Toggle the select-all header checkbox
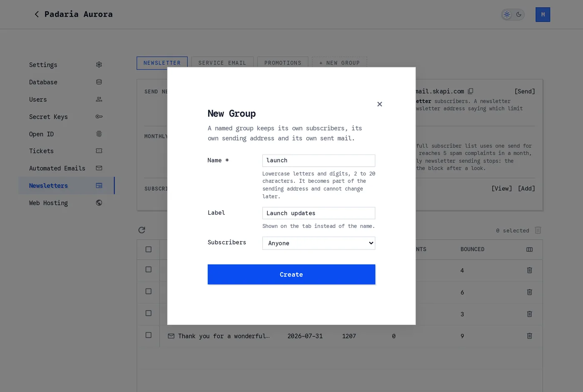This screenshot has width=583, height=392. pyautogui.click(x=148, y=249)
